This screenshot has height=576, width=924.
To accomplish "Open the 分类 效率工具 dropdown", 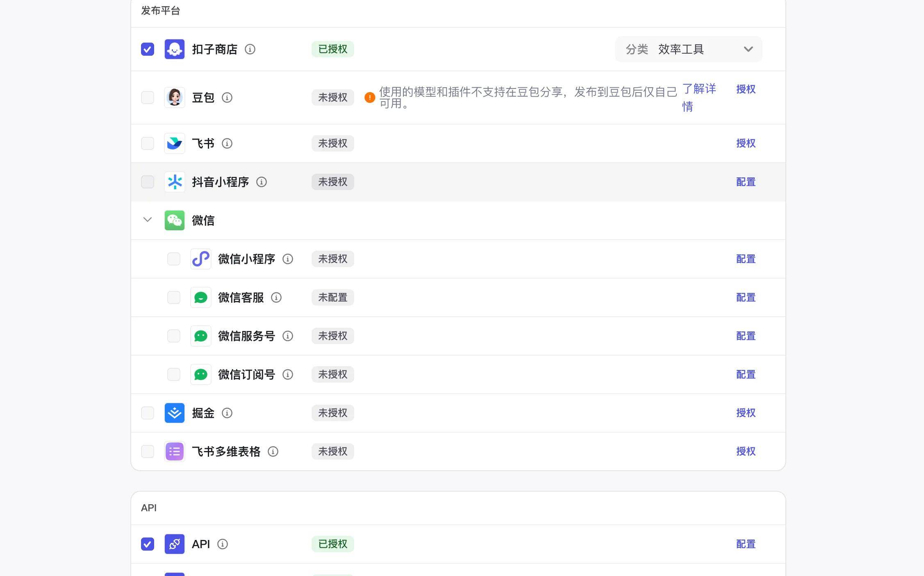I will pos(688,50).
